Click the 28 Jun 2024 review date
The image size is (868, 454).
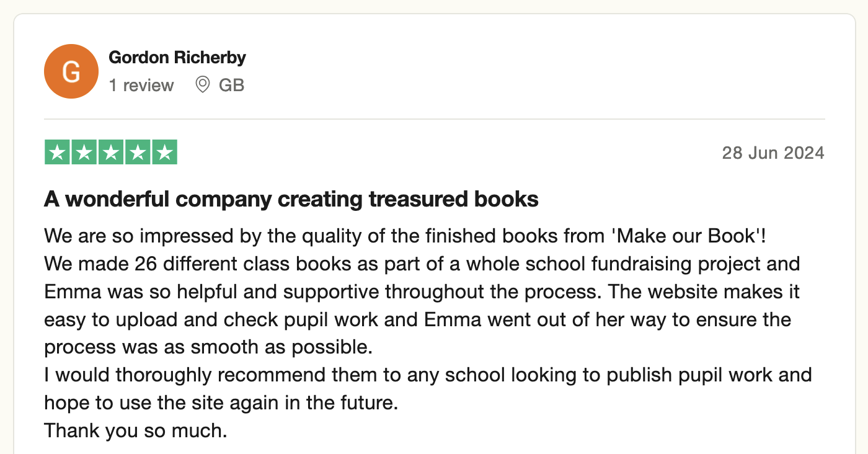(773, 153)
